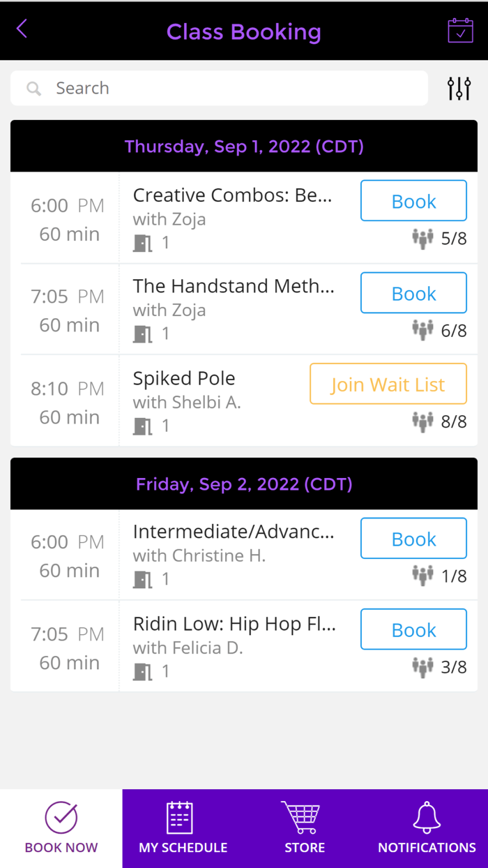Book the Intermediate/Advanced class with Christine H.

[x=413, y=539]
